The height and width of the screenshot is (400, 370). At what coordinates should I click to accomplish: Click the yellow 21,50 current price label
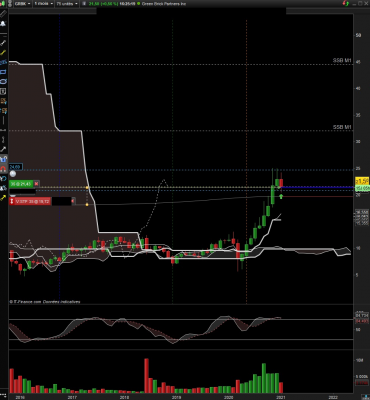pos(362,181)
